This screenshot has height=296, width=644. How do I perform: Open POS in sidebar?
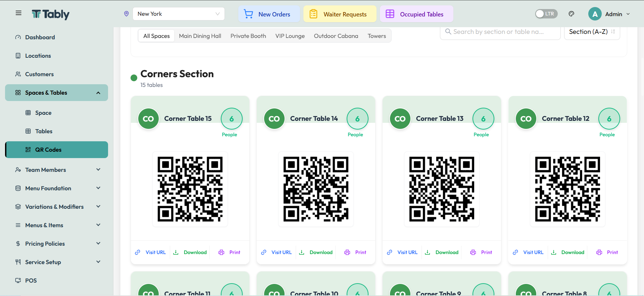tap(56, 281)
